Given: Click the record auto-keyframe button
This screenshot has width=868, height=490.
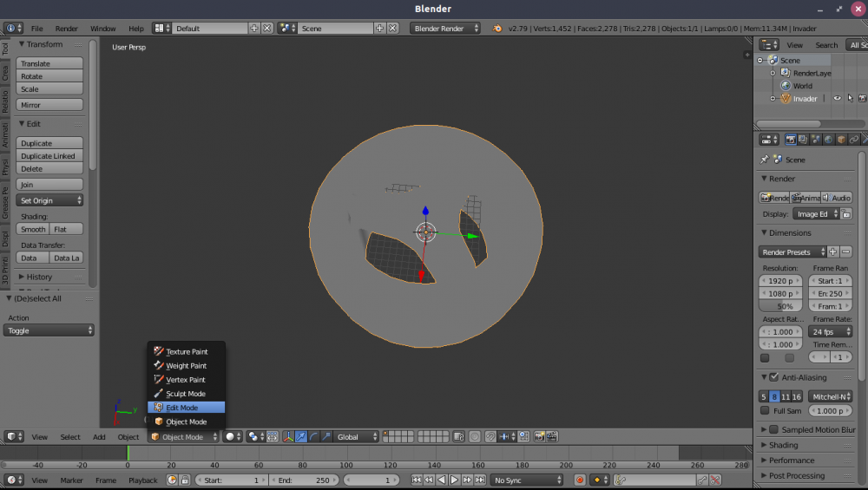Looking at the screenshot, I should pyautogui.click(x=580, y=480).
